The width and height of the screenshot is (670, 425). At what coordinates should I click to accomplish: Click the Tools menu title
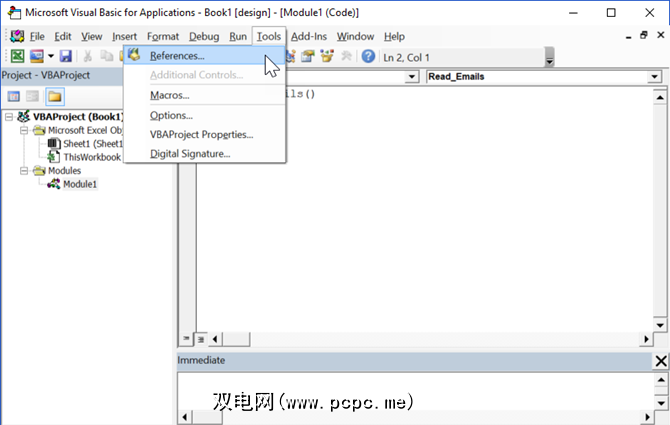coord(269,37)
